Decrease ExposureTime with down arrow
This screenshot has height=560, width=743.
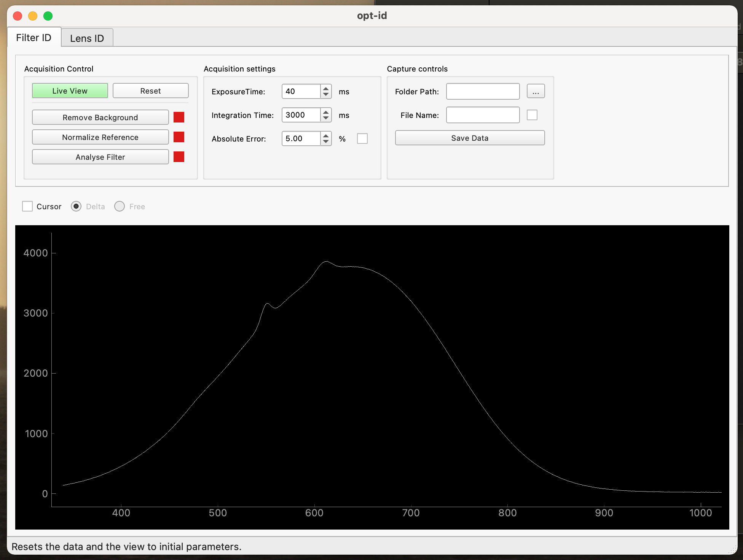click(326, 94)
